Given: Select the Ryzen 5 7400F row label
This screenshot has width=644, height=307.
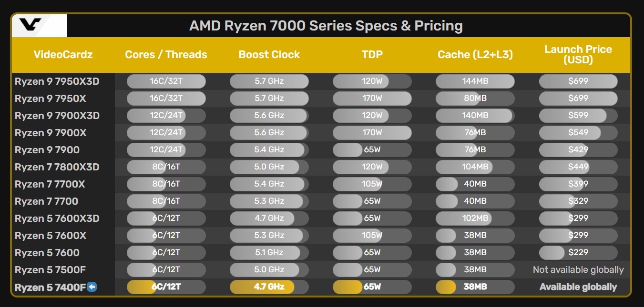Looking at the screenshot, I should click(x=50, y=287).
